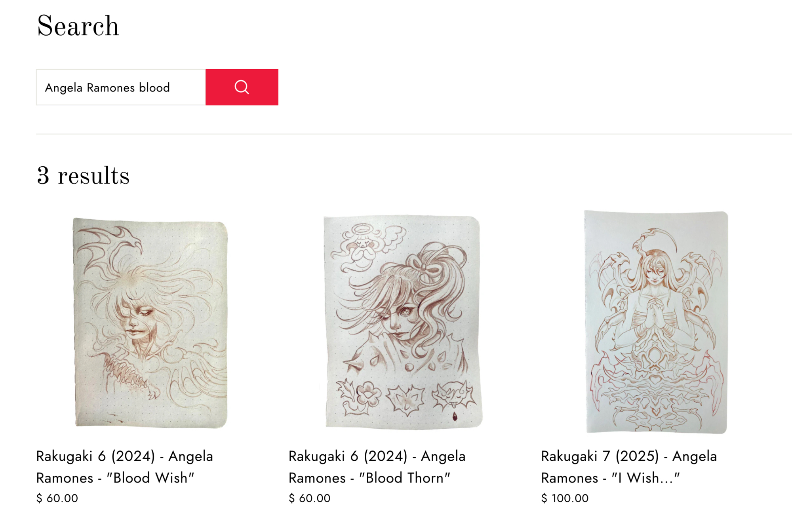792x532 pixels.
Task: Open the "I Wish..." sketch thumbnail
Action: (x=656, y=322)
